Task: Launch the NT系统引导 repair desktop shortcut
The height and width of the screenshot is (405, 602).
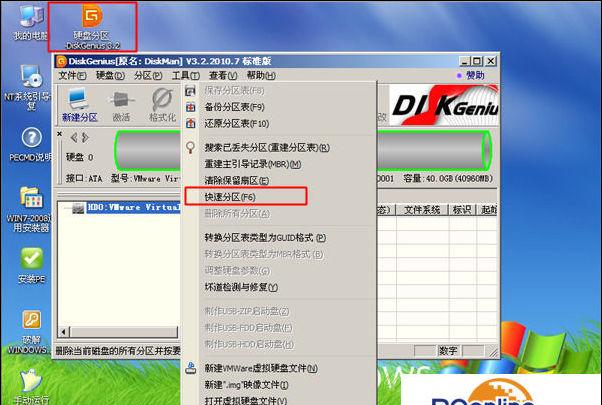Action: pos(29,88)
